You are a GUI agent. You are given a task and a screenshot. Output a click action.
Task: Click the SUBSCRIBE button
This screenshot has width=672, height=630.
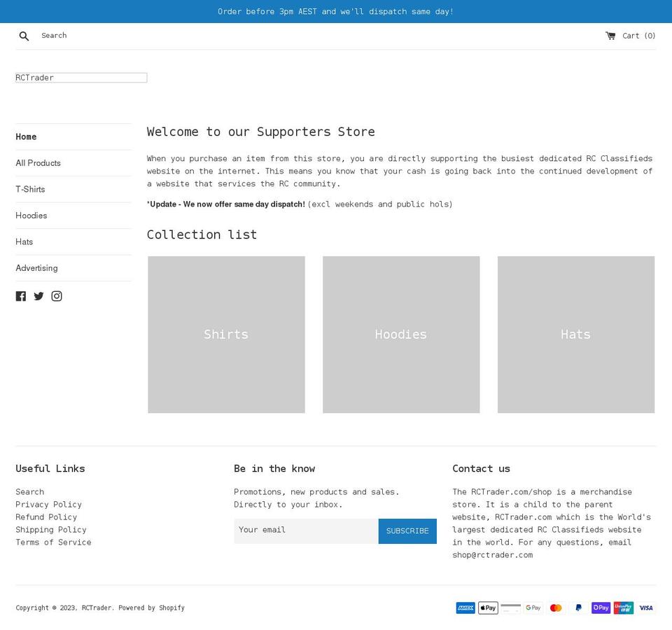407,531
